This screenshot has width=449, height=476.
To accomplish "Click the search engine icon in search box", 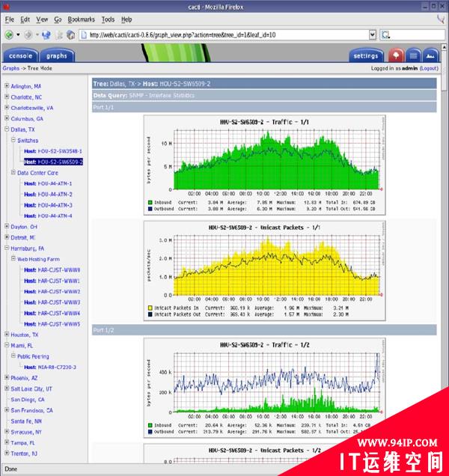I will click(x=385, y=35).
